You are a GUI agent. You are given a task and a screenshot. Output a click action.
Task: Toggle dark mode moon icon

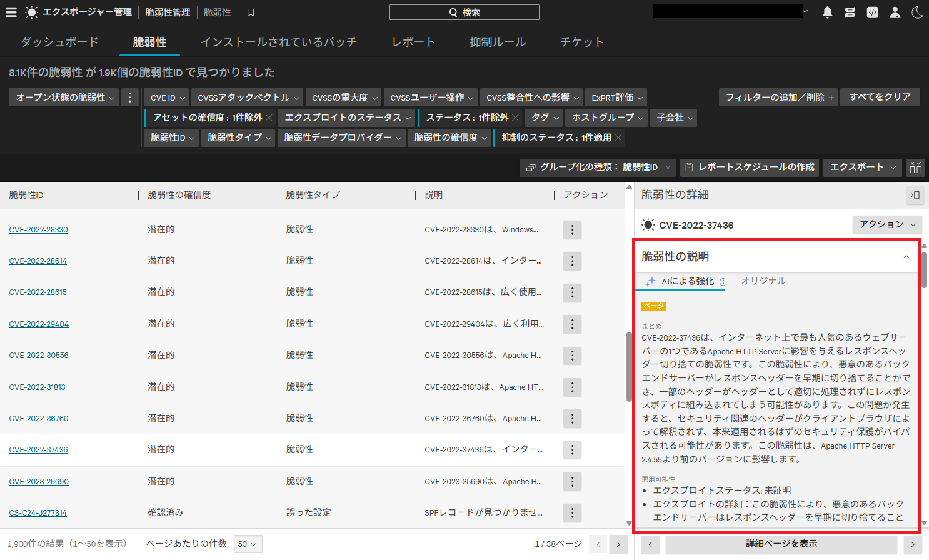pyautogui.click(x=917, y=12)
